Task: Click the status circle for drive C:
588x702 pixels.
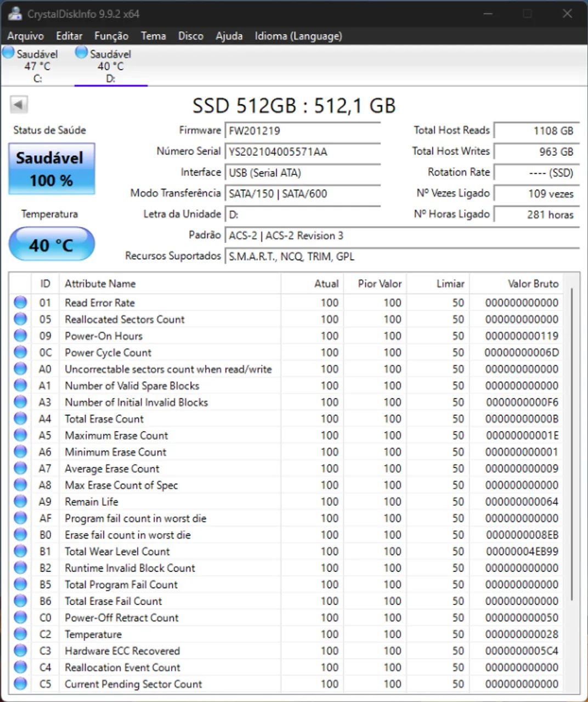Action: click(8, 53)
